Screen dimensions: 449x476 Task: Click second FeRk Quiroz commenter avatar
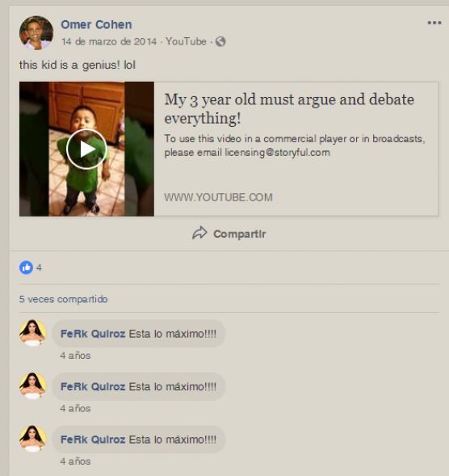[33, 385]
